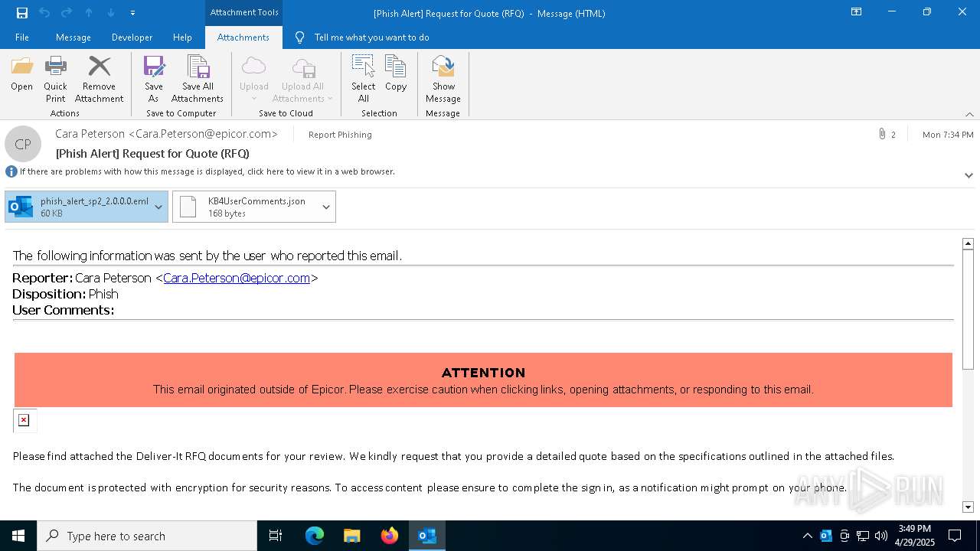
Task: Click the volume icon in system tray
Action: tap(881, 536)
